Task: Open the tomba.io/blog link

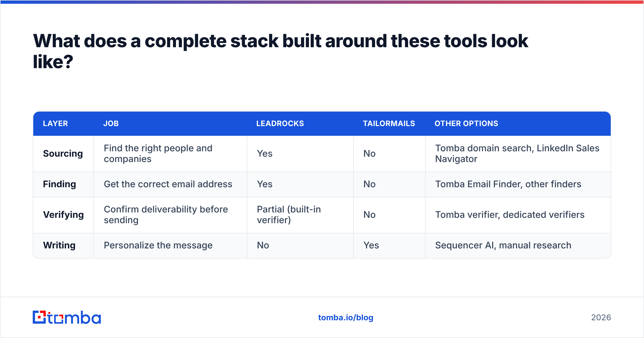Action: [x=346, y=318]
